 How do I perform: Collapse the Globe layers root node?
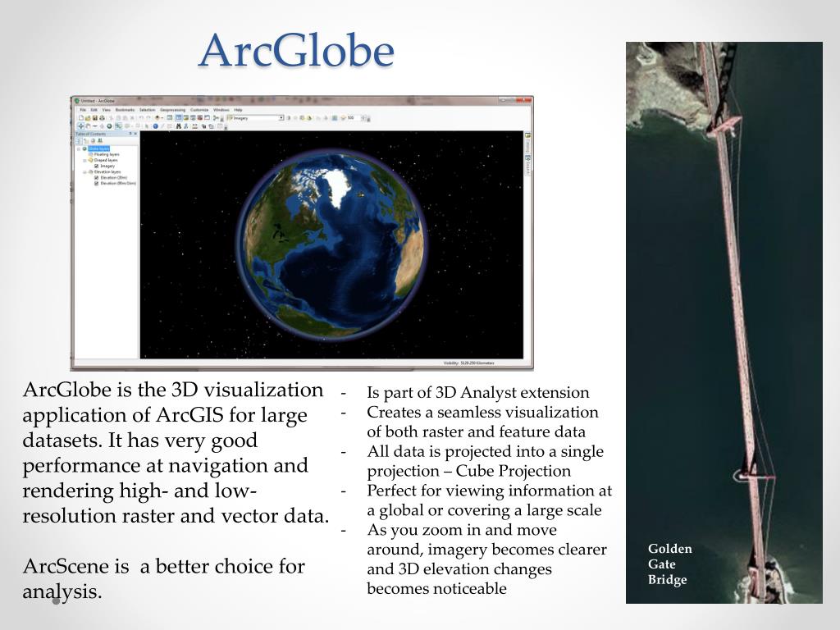(79, 149)
